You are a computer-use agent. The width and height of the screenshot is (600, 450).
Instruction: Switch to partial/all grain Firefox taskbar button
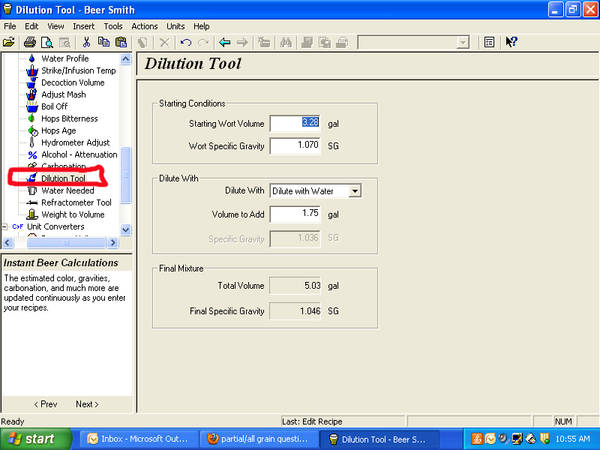259,439
